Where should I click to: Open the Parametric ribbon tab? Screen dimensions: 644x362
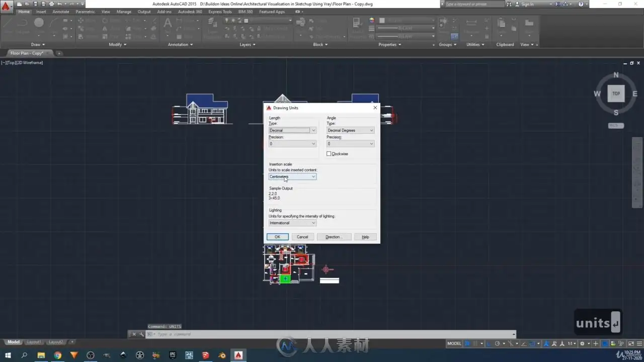click(85, 12)
